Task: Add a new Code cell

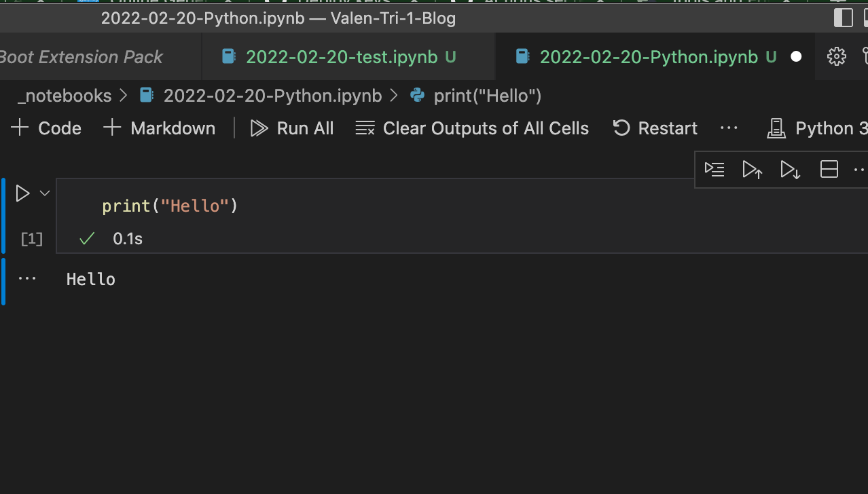Action: (x=46, y=128)
